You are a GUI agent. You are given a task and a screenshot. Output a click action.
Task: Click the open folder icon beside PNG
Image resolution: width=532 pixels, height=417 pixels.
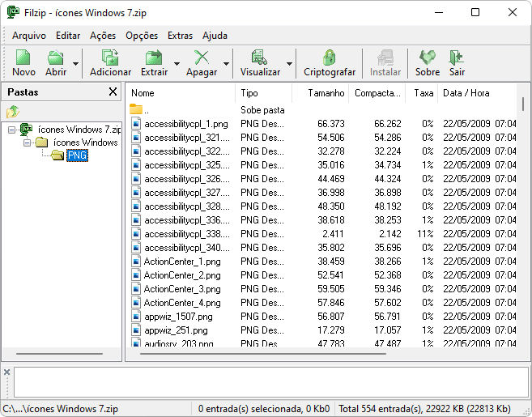(57, 155)
